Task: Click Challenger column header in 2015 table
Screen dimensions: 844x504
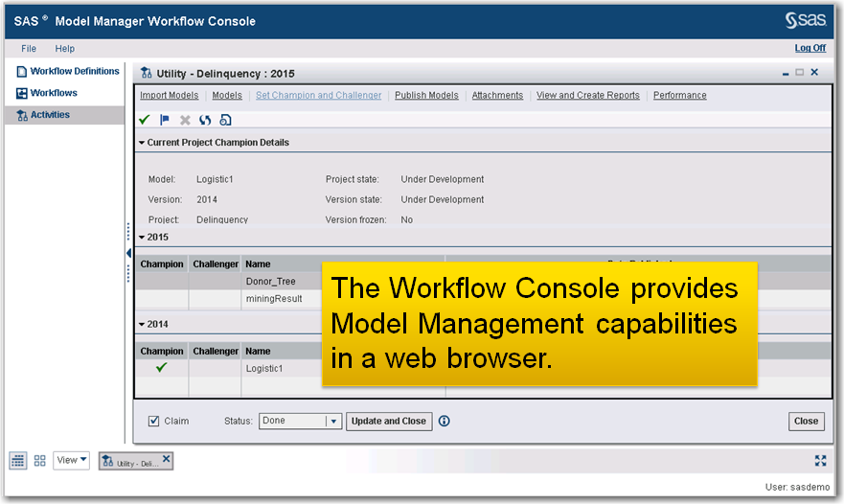Action: pos(216,264)
